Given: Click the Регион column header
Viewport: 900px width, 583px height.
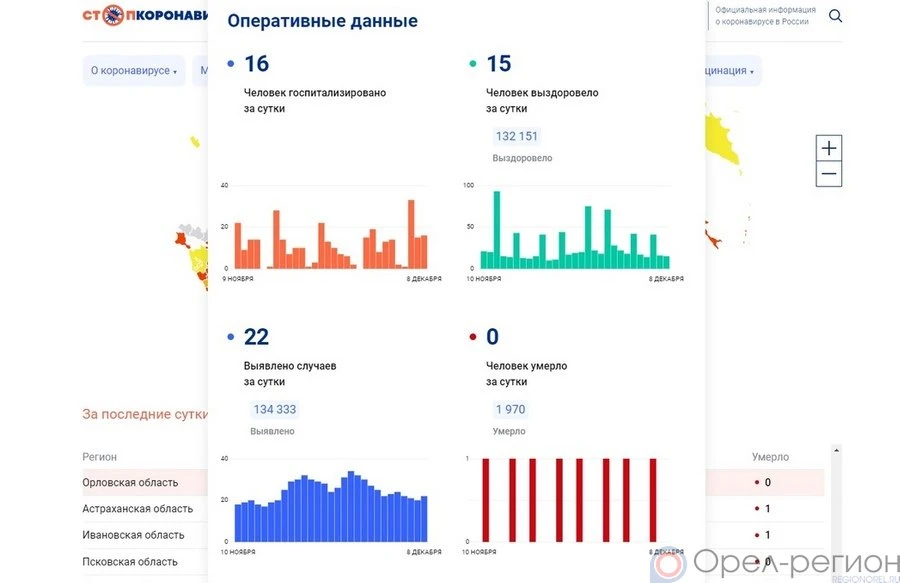Looking at the screenshot, I should click(100, 457).
